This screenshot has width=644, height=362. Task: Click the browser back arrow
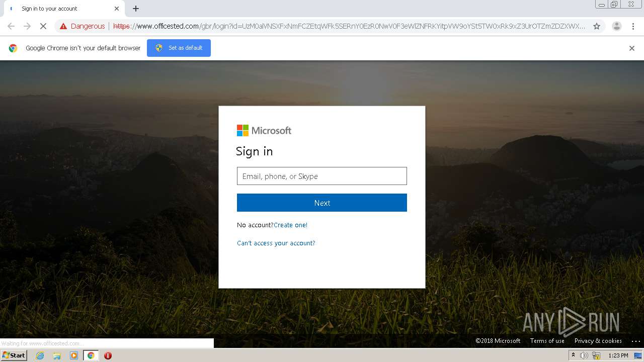[11, 26]
